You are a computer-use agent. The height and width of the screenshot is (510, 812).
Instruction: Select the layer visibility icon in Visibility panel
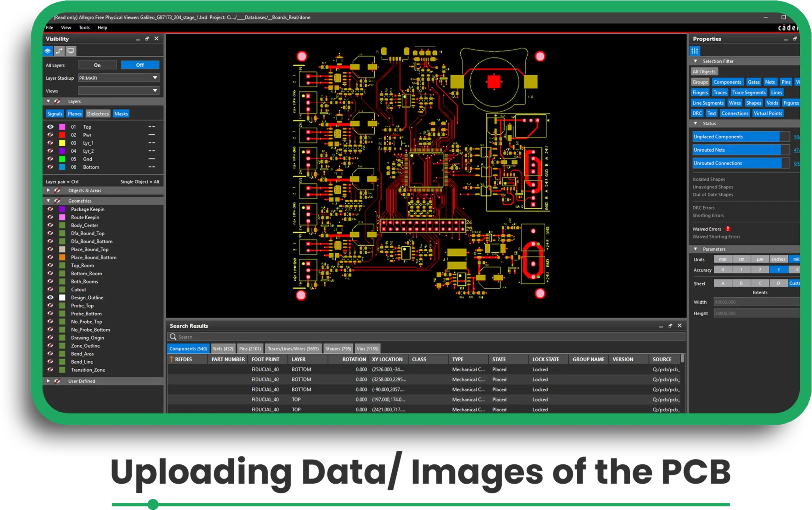point(48,51)
